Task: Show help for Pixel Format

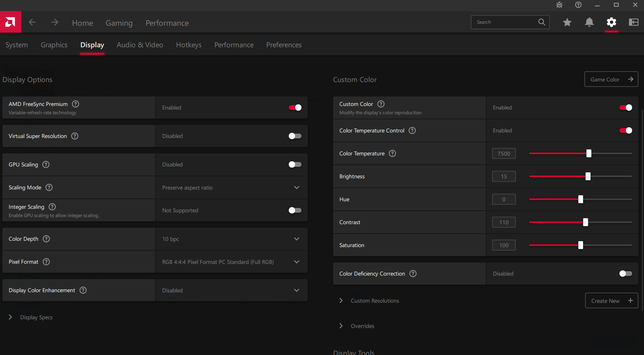Action: pos(46,262)
